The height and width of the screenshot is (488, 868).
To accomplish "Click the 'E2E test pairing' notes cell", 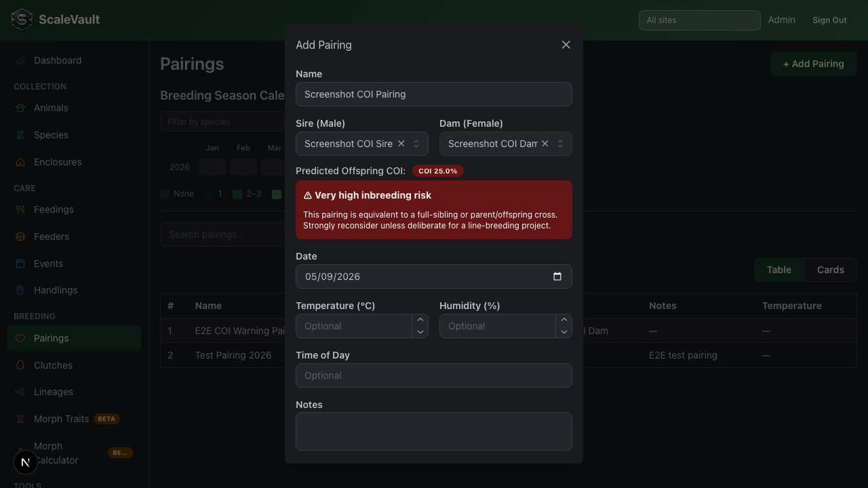I will (683, 355).
